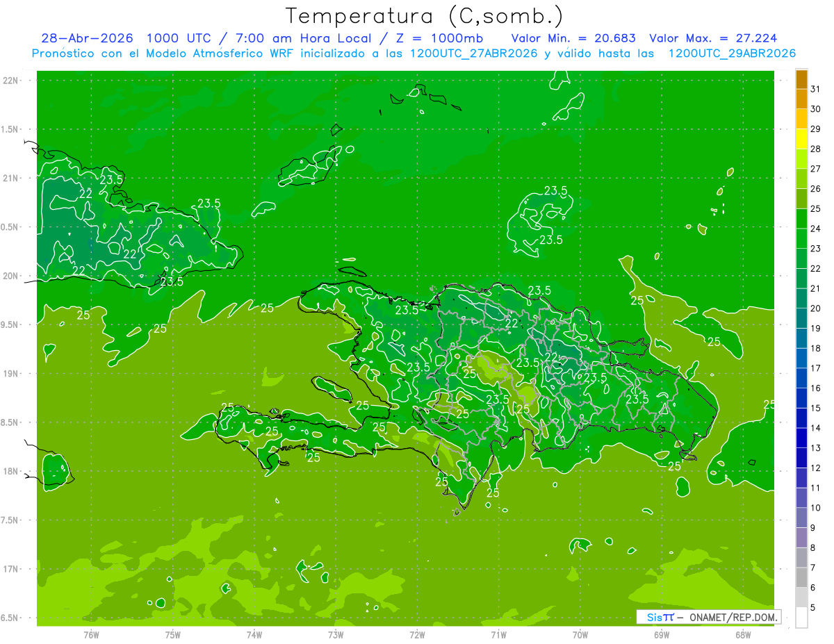Click the Valor Max. = 27.224 text
Screen dimensions: 834x644
713,38
